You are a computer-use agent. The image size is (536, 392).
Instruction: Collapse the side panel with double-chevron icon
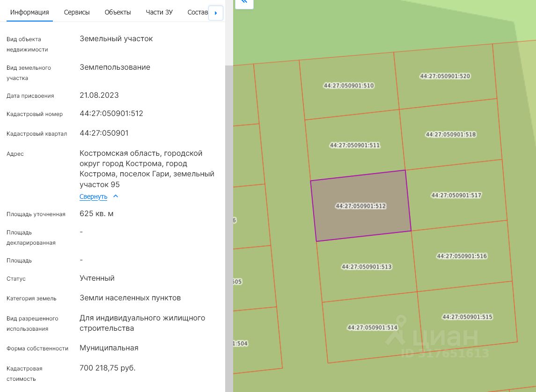(244, 3)
